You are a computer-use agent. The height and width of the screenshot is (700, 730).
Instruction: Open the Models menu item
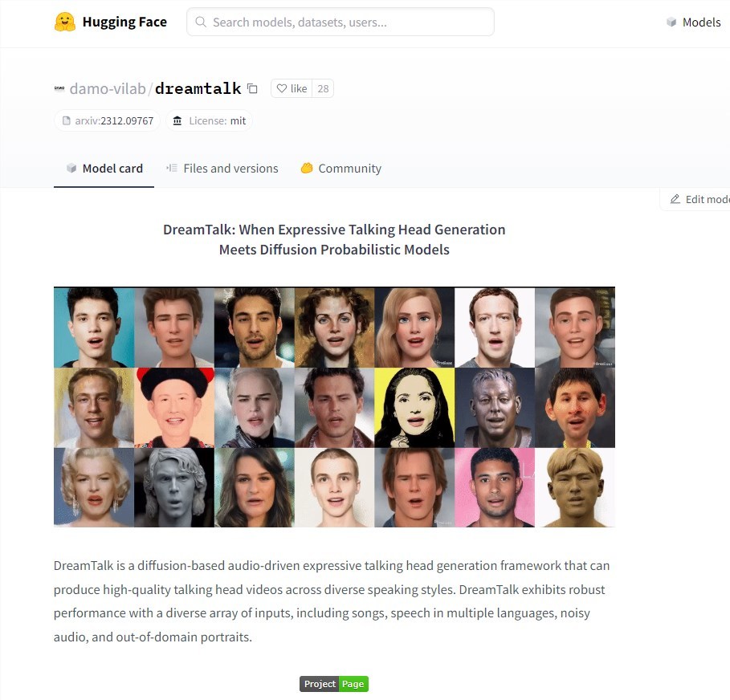(694, 22)
